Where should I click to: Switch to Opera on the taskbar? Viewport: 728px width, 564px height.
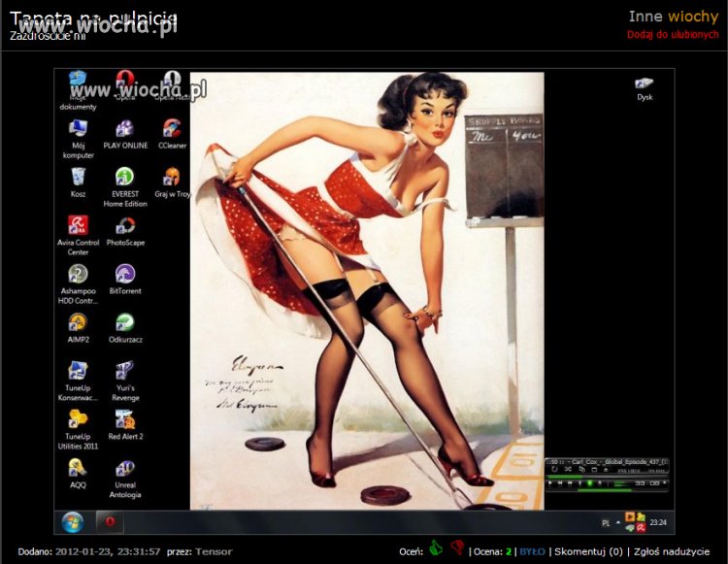coord(110,521)
